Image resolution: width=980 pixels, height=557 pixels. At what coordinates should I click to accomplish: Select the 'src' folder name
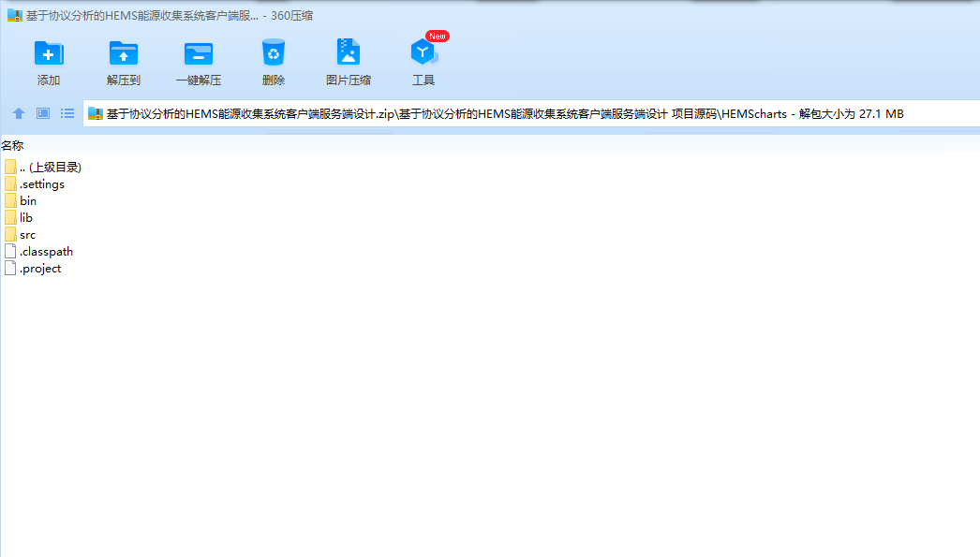point(27,235)
